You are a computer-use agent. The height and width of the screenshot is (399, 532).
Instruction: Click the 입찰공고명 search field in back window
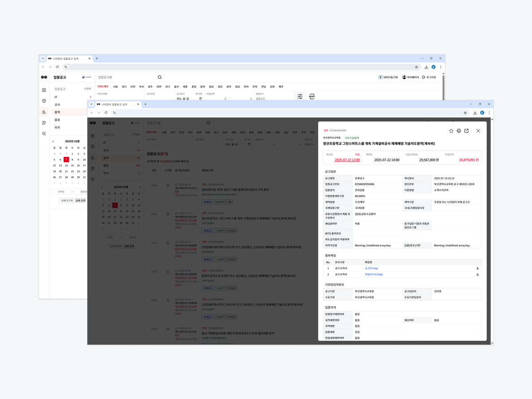click(126, 77)
